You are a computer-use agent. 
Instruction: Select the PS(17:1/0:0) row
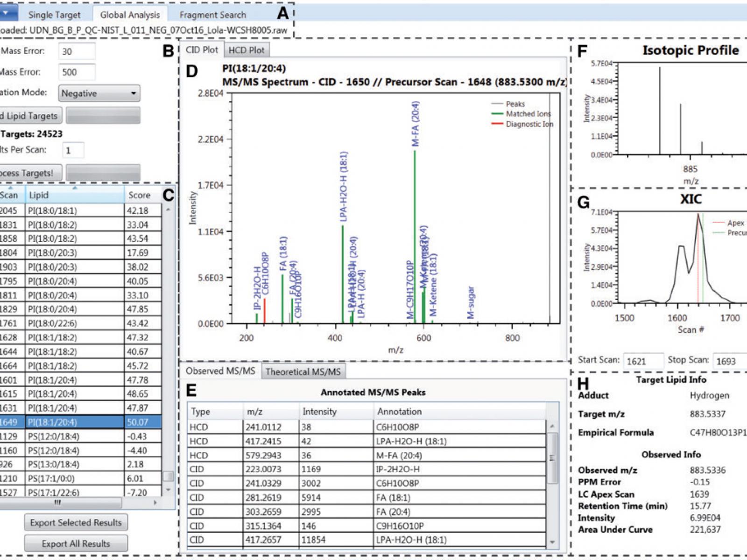(x=80, y=478)
